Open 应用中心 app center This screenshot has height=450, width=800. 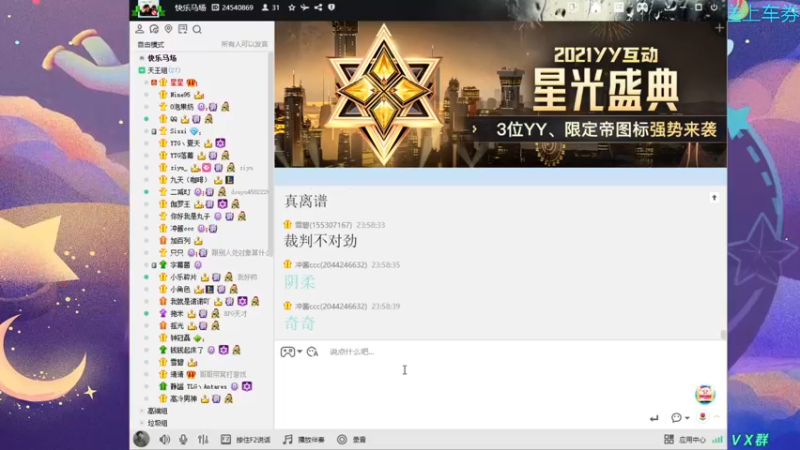click(x=685, y=439)
